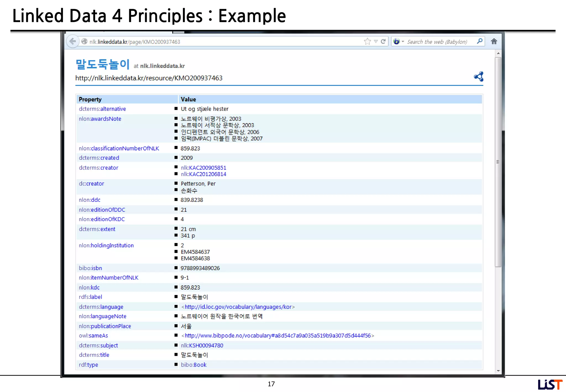Screen dimensions: 566x392
Task: Expand the search engine selector arrow
Action: (403, 41)
